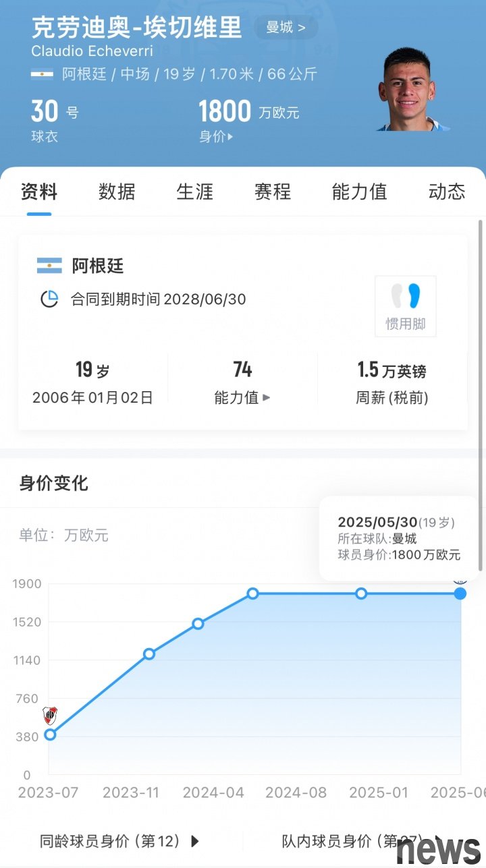Click the 74 ability rating value
Screen dimensions: 486x868
tap(242, 370)
